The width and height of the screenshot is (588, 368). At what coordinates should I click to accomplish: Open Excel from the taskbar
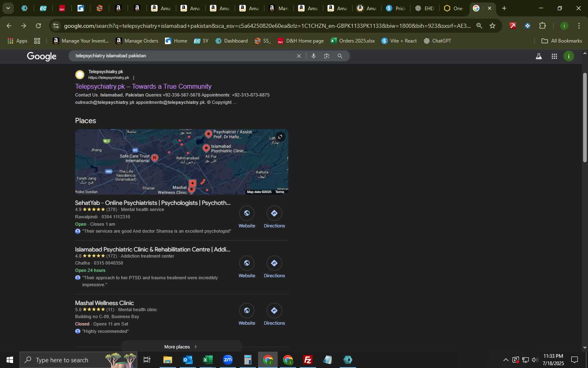click(208, 360)
